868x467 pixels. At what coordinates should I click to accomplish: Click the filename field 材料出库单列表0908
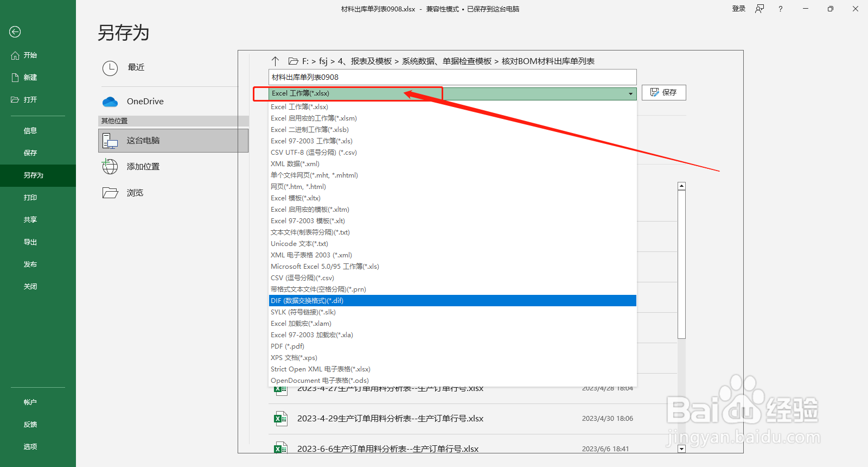(x=452, y=77)
